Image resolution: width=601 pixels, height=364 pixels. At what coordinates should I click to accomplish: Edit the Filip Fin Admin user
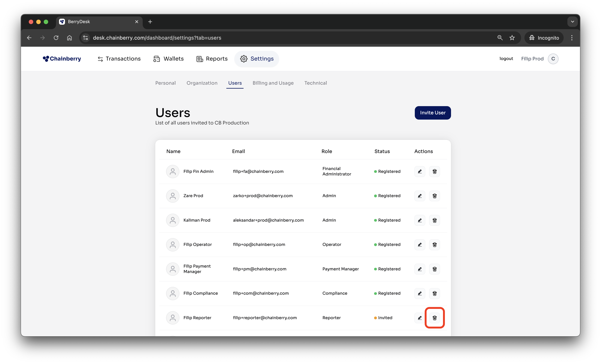(419, 172)
